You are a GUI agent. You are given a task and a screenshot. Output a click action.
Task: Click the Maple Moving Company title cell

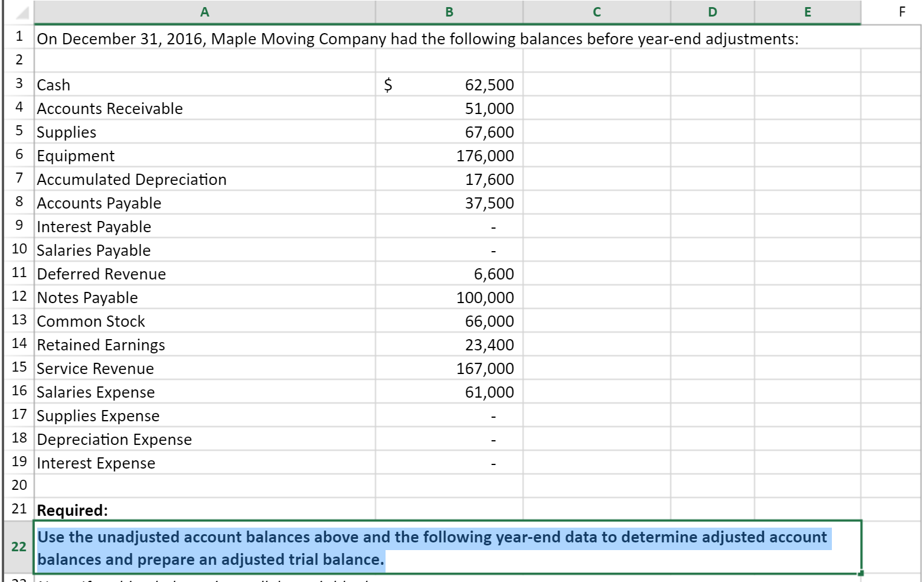click(417, 39)
